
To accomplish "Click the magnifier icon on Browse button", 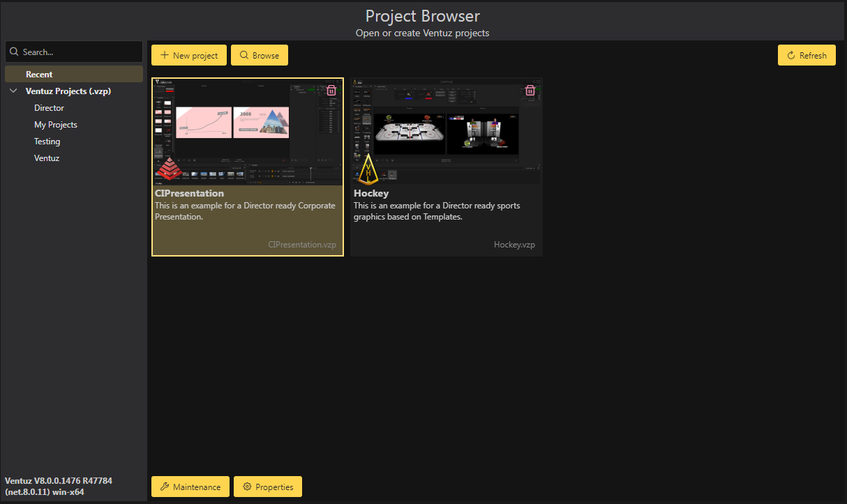I will pos(244,56).
